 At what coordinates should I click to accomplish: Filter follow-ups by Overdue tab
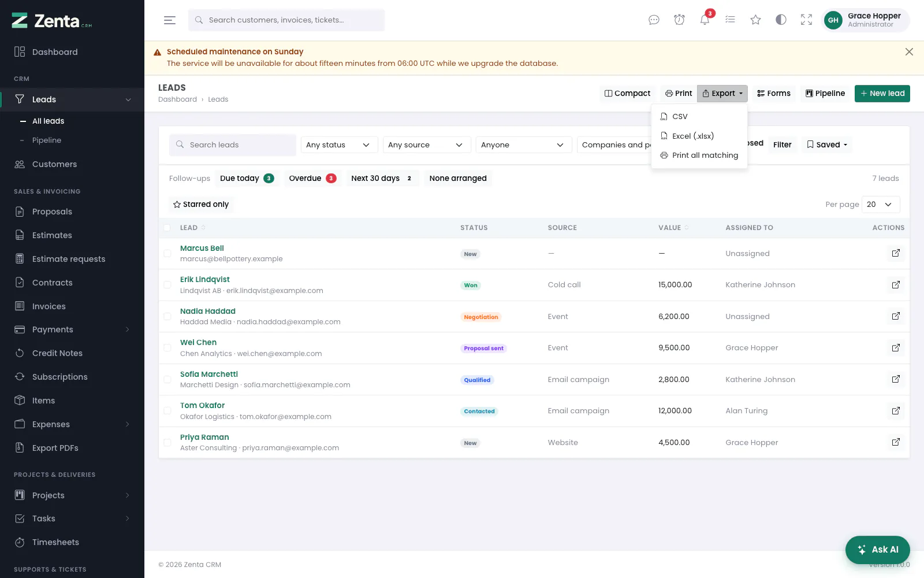click(x=312, y=179)
